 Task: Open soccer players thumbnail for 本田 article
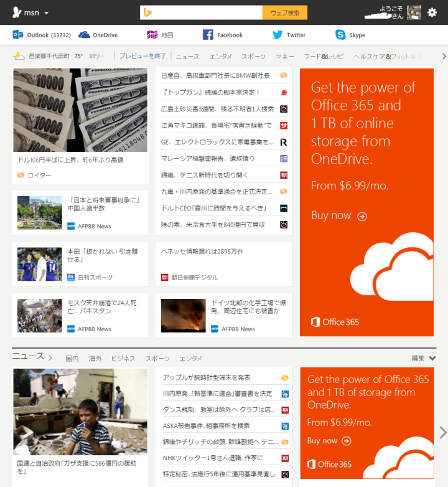pyautogui.click(x=40, y=264)
